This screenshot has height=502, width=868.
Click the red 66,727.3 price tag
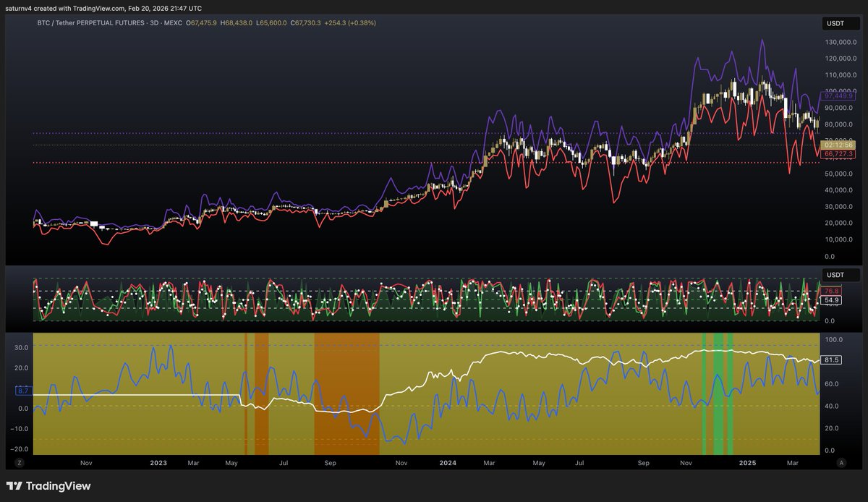pos(839,154)
